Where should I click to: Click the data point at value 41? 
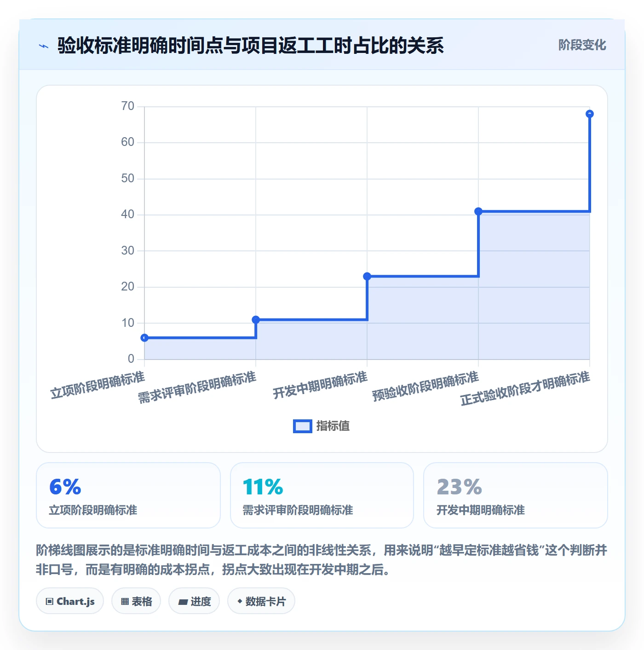coord(478,211)
